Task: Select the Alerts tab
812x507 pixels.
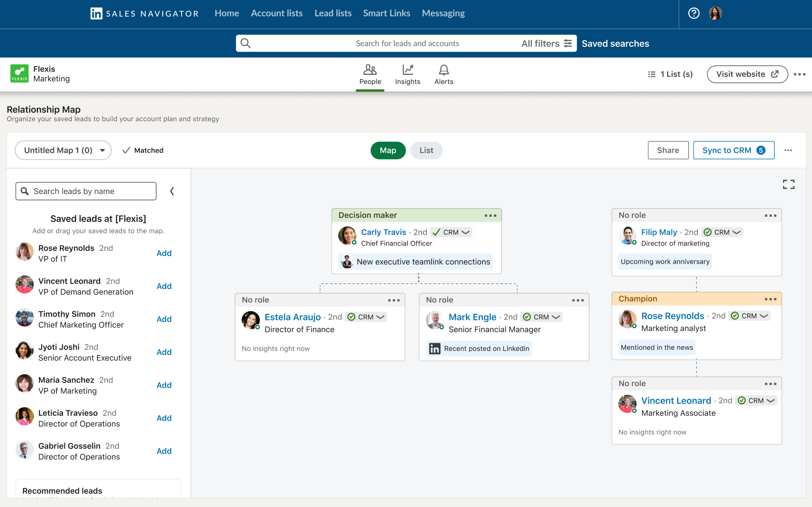Action: tap(444, 75)
